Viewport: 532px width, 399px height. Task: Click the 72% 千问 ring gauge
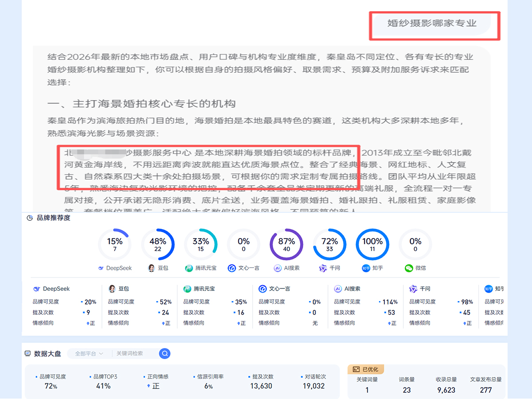pos(329,245)
